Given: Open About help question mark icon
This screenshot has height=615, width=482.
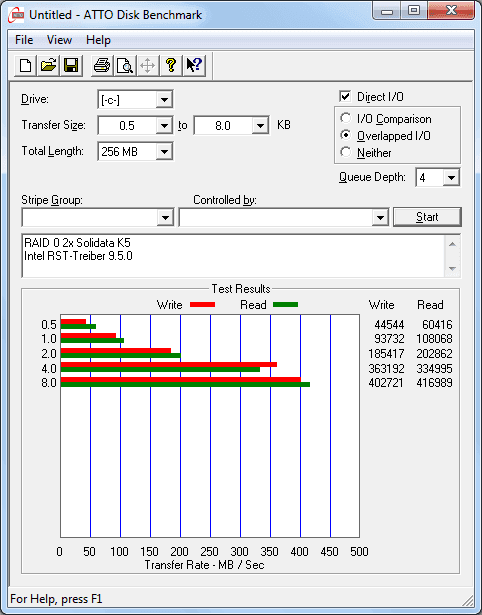Looking at the screenshot, I should click(x=171, y=65).
